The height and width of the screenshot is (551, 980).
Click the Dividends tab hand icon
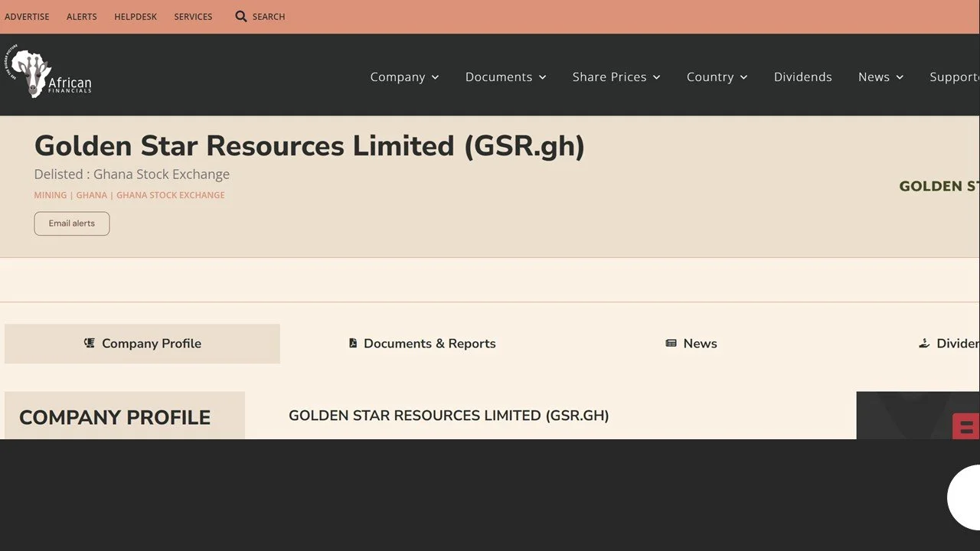[x=924, y=343]
